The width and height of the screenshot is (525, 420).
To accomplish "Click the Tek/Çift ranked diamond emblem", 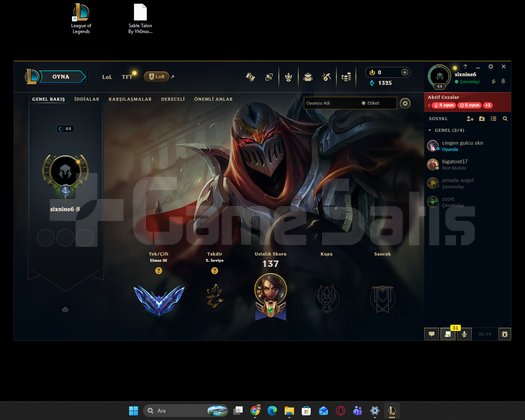I will (x=159, y=300).
